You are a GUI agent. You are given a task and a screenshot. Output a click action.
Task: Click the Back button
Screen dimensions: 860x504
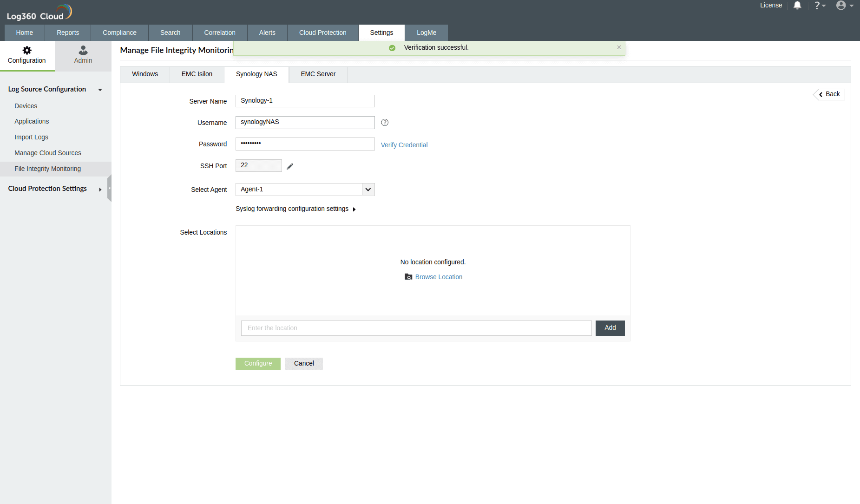pyautogui.click(x=829, y=94)
